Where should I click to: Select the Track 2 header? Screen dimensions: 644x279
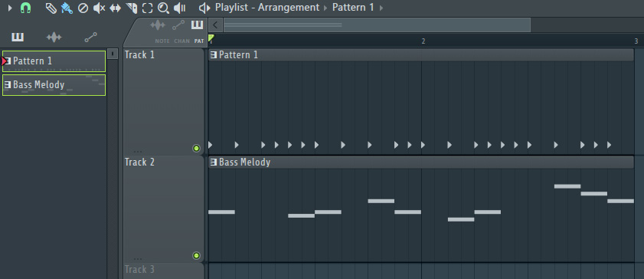(x=163, y=209)
